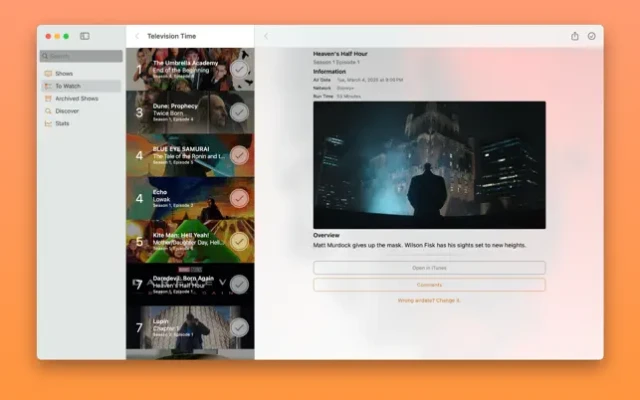Click the Stats chart icon in sidebar

48,124
